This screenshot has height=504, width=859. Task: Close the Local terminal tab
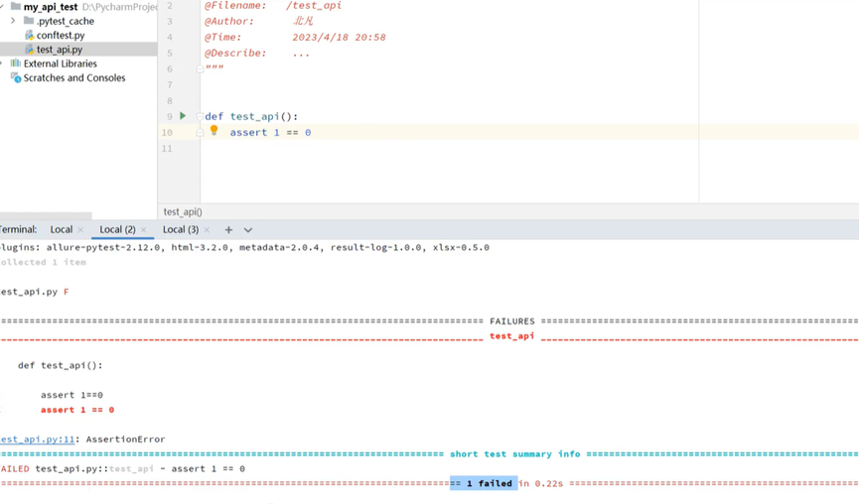pos(80,230)
